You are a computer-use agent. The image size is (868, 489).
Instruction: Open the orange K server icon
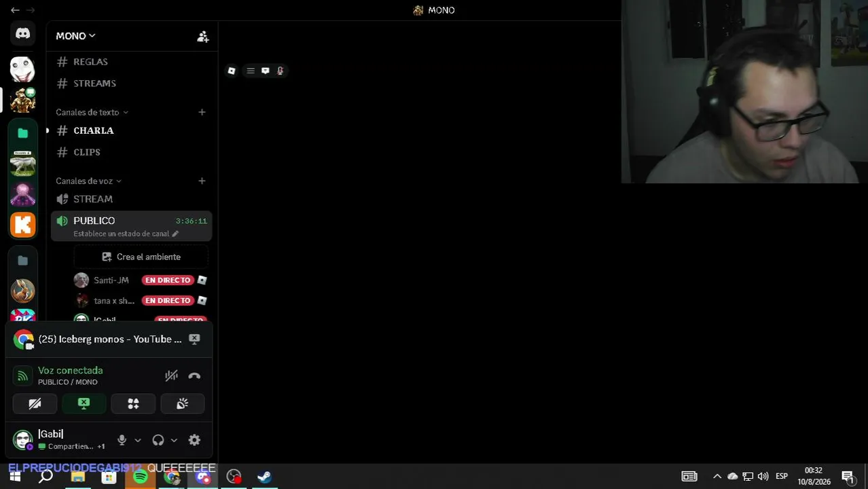pyautogui.click(x=22, y=225)
